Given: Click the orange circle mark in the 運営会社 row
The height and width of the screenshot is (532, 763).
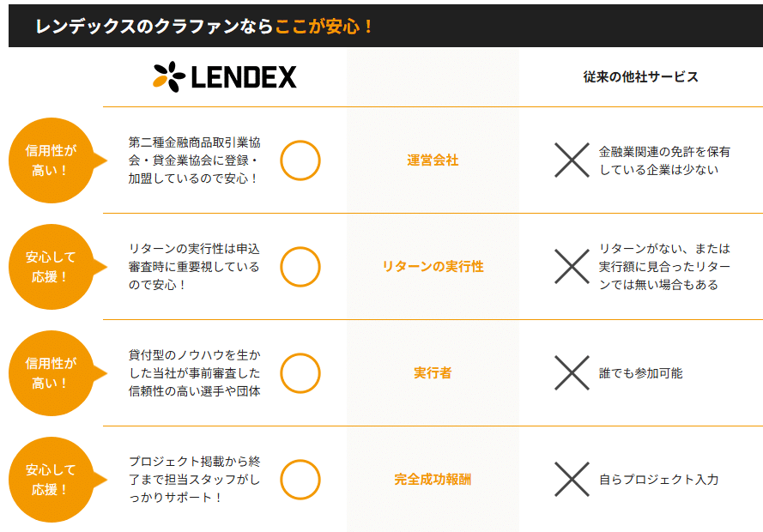Looking at the screenshot, I should point(300,160).
